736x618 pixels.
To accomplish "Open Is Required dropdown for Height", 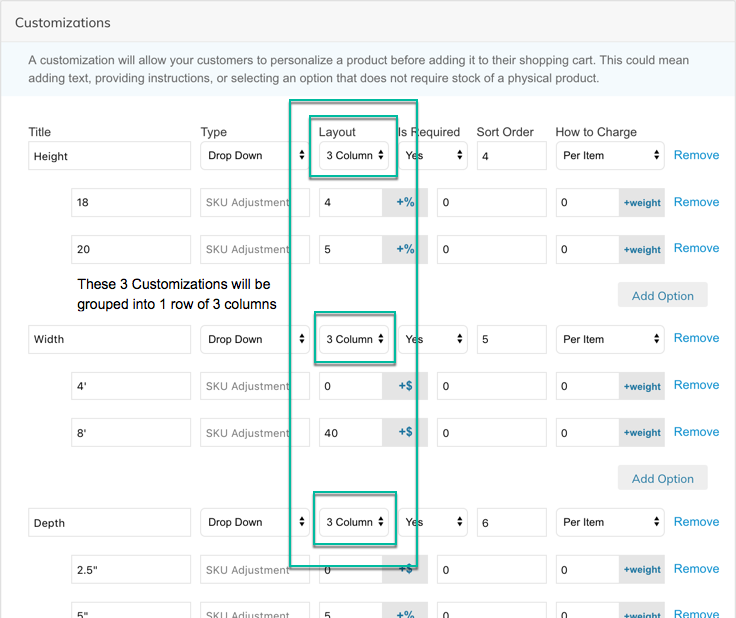I will point(433,155).
